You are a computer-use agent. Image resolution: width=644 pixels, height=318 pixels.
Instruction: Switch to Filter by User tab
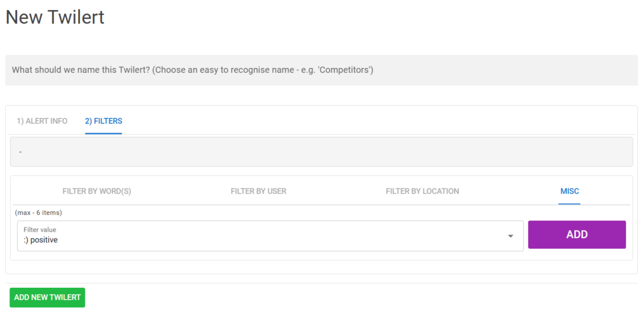258,191
